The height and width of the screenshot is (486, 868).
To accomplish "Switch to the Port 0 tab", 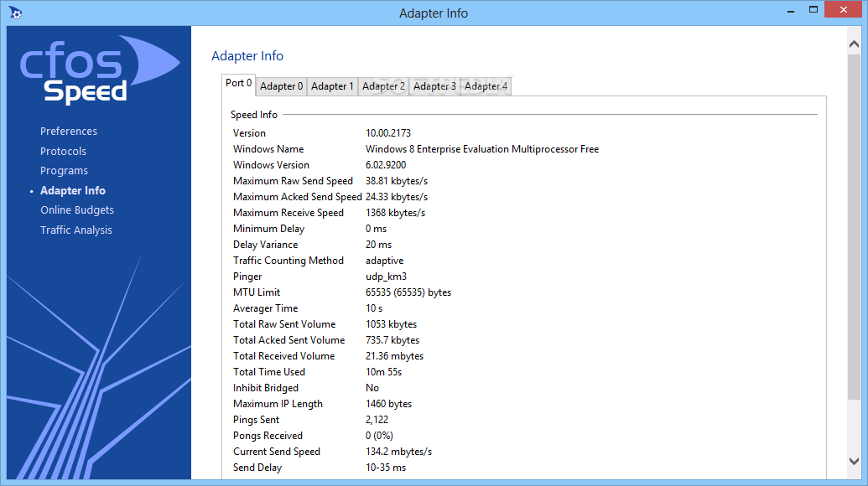I will 237,84.
